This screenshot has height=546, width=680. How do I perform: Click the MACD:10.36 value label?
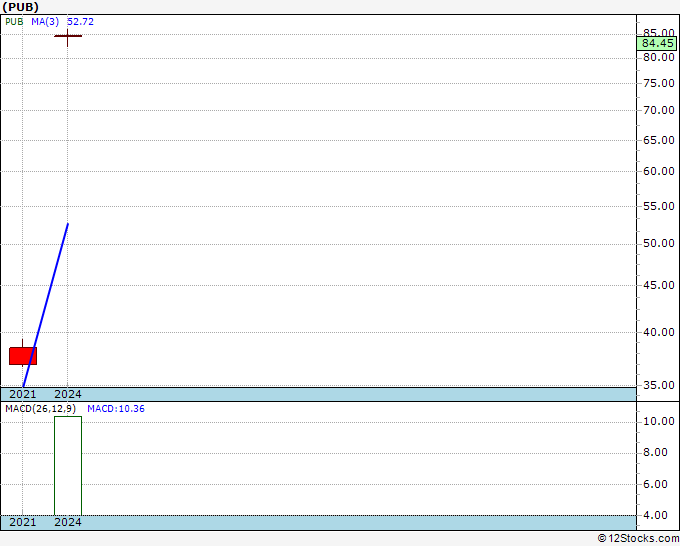(116, 409)
